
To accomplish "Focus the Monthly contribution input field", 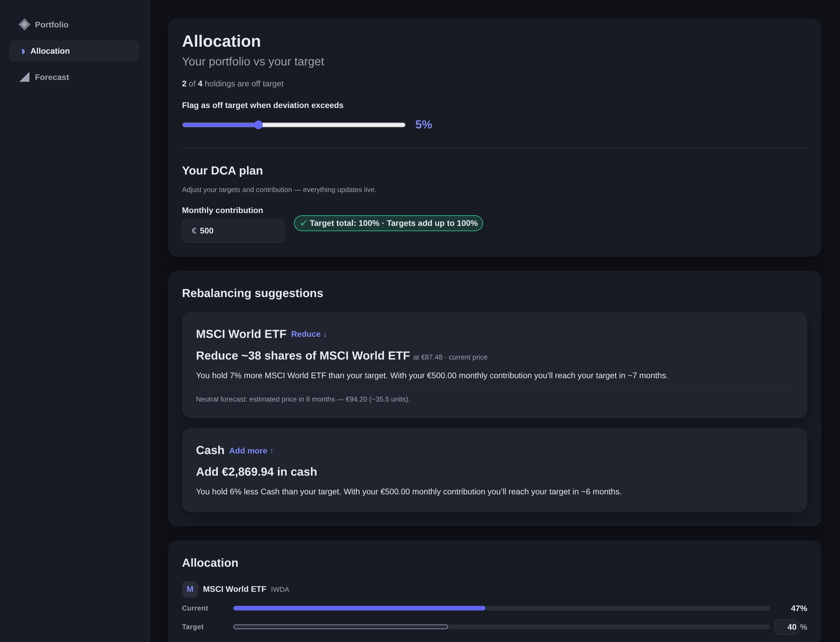I will [233, 231].
